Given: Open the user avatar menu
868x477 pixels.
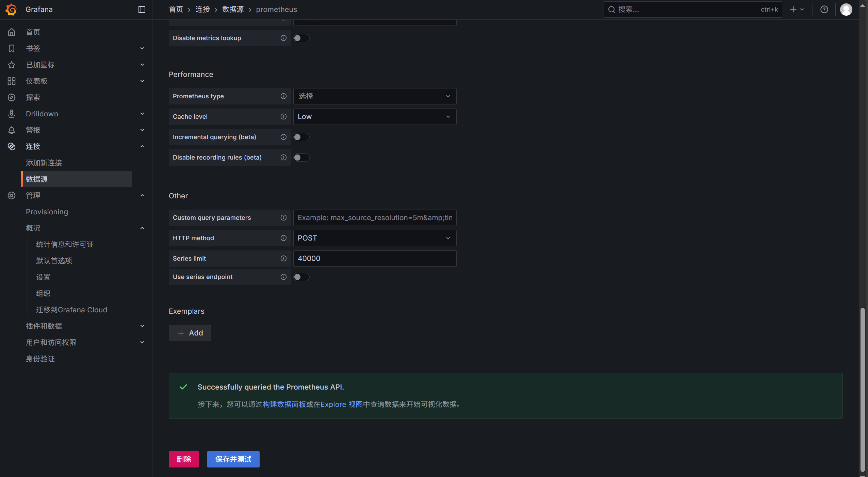Looking at the screenshot, I should tap(846, 10).
